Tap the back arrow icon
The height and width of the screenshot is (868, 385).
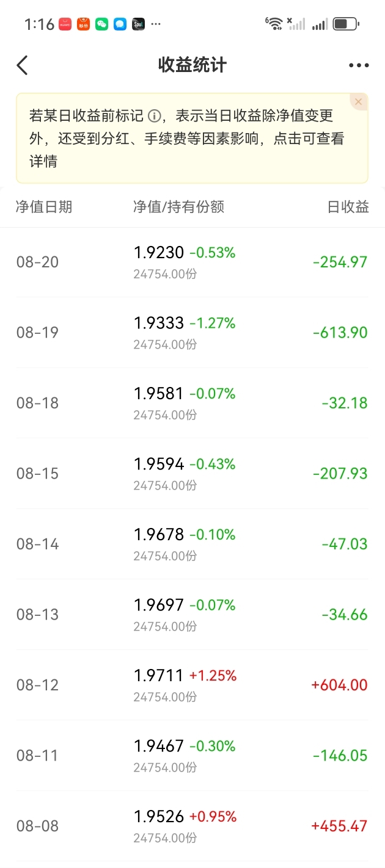22,65
